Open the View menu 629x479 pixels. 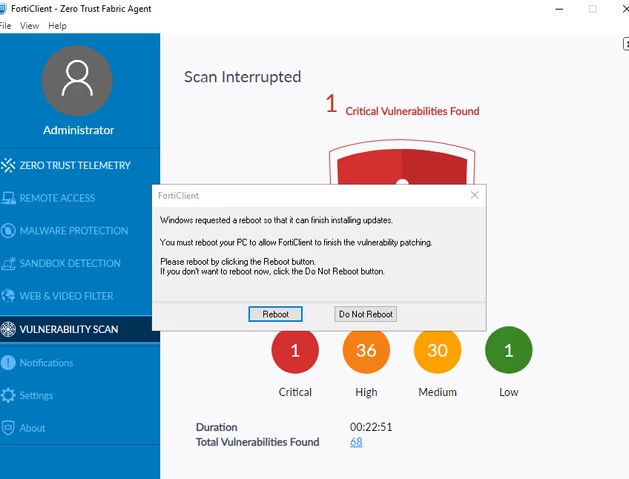click(x=29, y=26)
